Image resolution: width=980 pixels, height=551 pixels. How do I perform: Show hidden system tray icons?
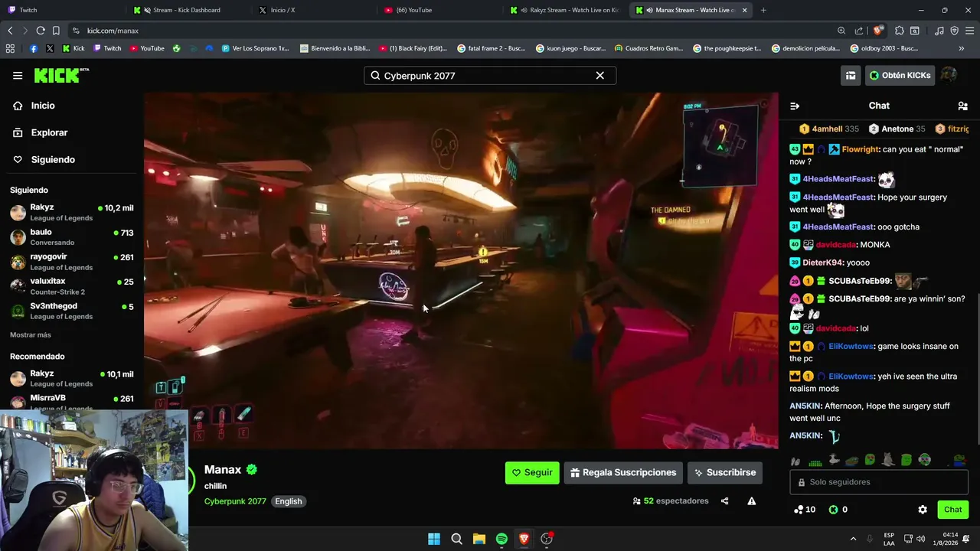click(853, 539)
